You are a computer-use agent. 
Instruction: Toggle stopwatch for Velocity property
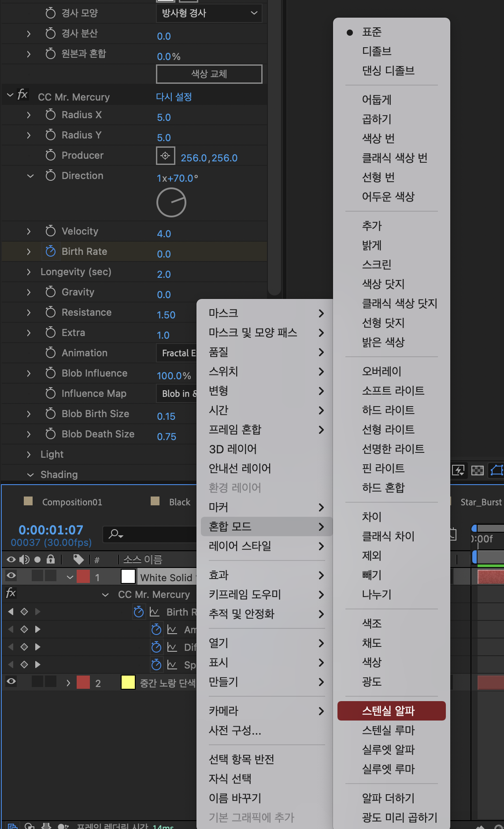[x=51, y=231]
